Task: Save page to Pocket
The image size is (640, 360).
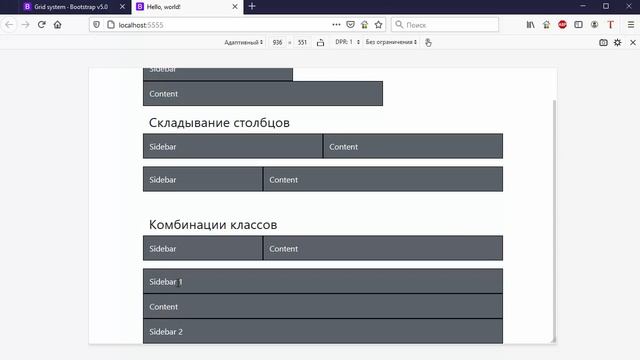Action: pyautogui.click(x=350, y=24)
